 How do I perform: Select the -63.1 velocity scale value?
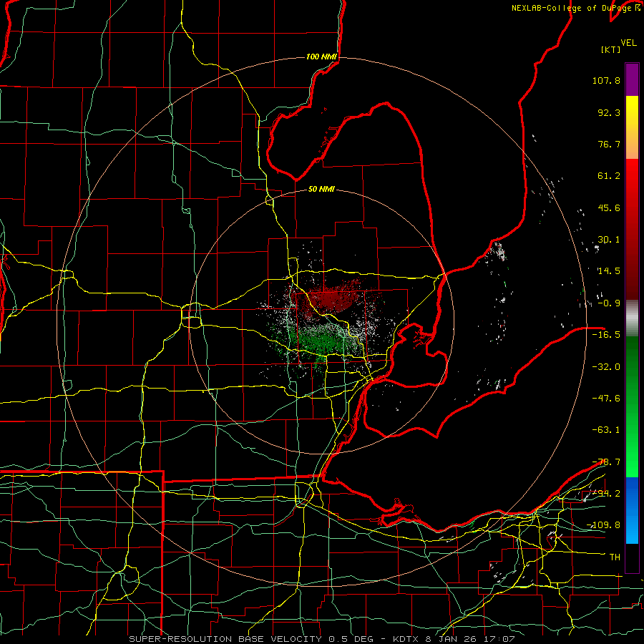point(606,430)
